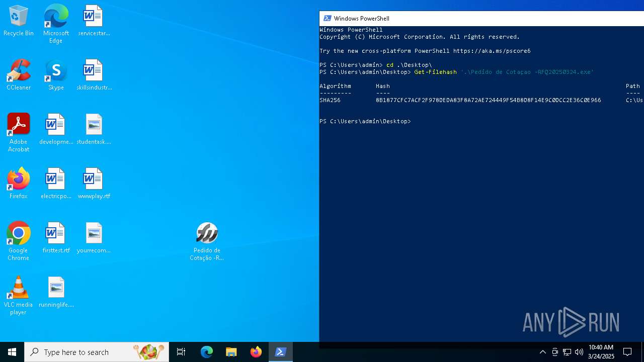The height and width of the screenshot is (362, 644).
Task: Click the 'Path' column header
Action: point(633,86)
